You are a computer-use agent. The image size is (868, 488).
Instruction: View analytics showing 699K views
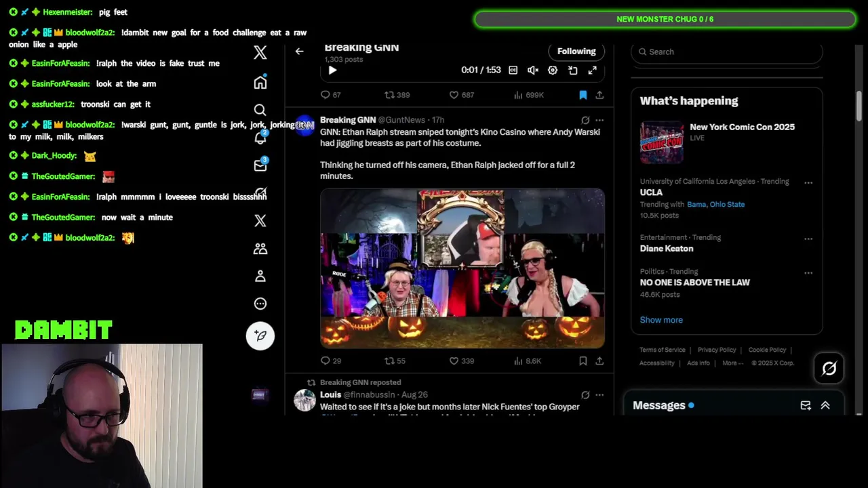(528, 95)
